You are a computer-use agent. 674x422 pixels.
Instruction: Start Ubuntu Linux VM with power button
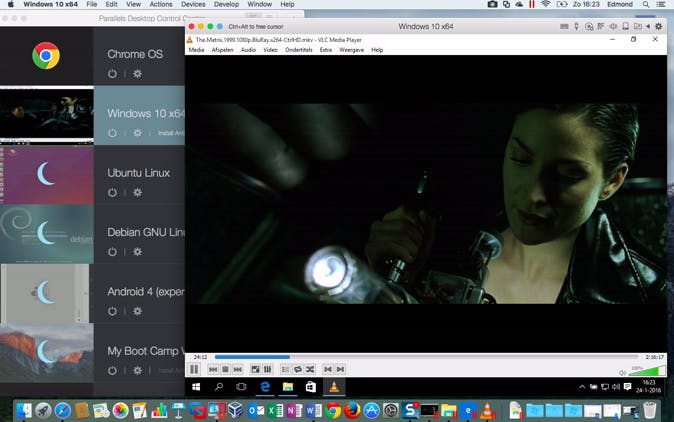tap(112, 193)
